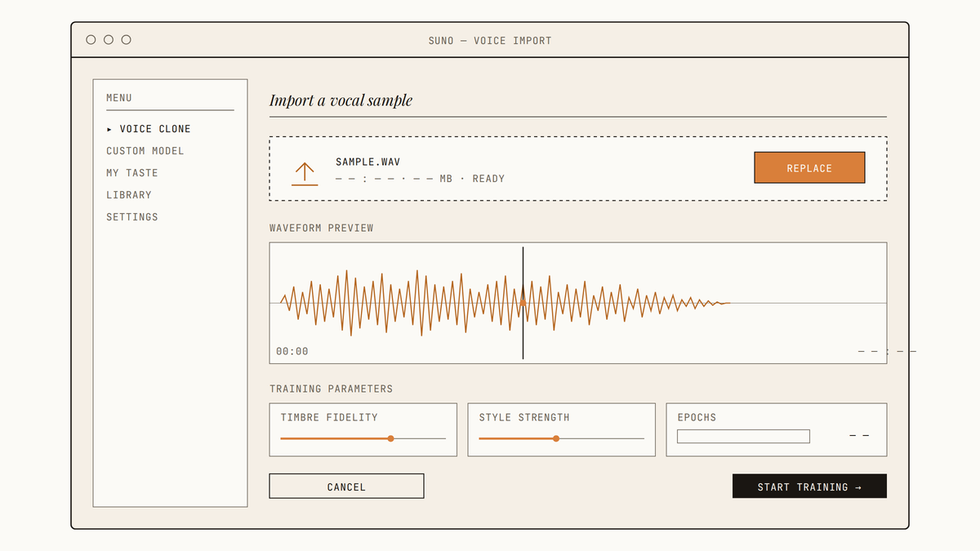
Task: Click the Suno — Voice Import title
Action: click(490, 40)
